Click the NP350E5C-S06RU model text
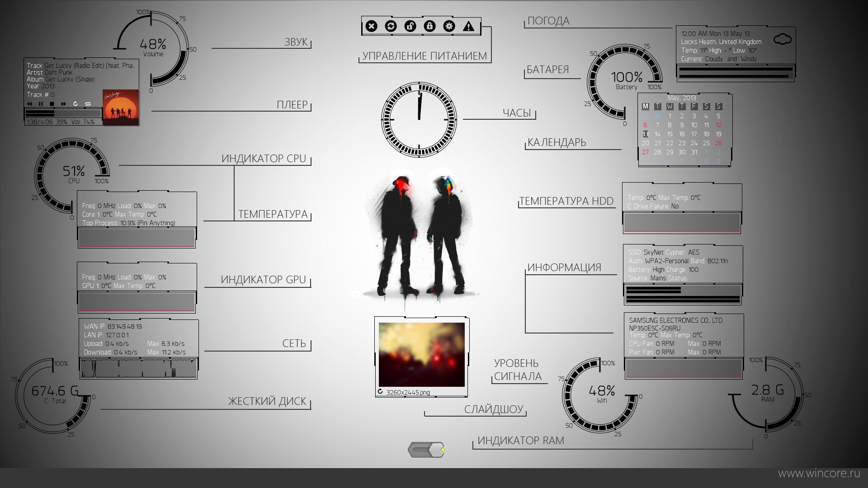The image size is (868, 488). tap(655, 328)
